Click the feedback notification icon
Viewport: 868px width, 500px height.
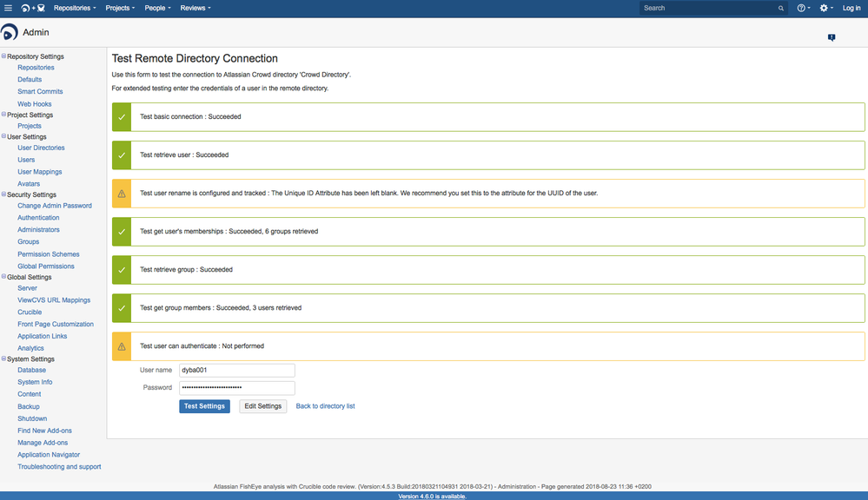(x=831, y=37)
